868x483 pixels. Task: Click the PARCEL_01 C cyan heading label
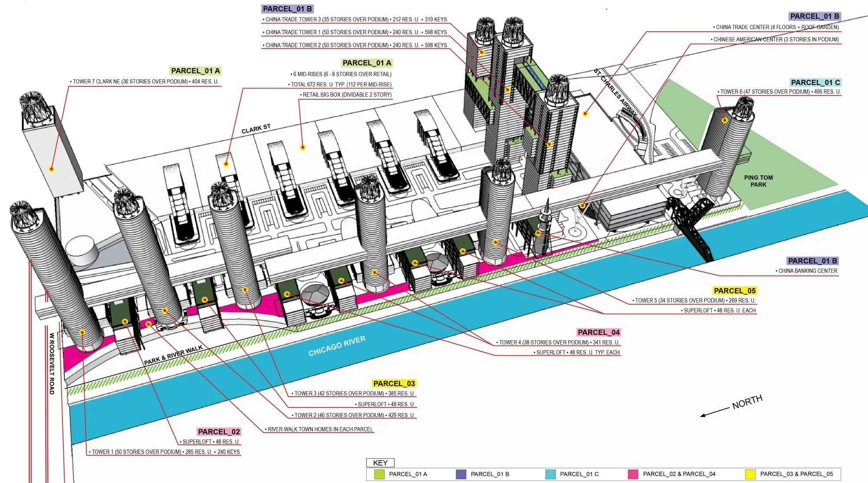pyautogui.click(x=815, y=82)
